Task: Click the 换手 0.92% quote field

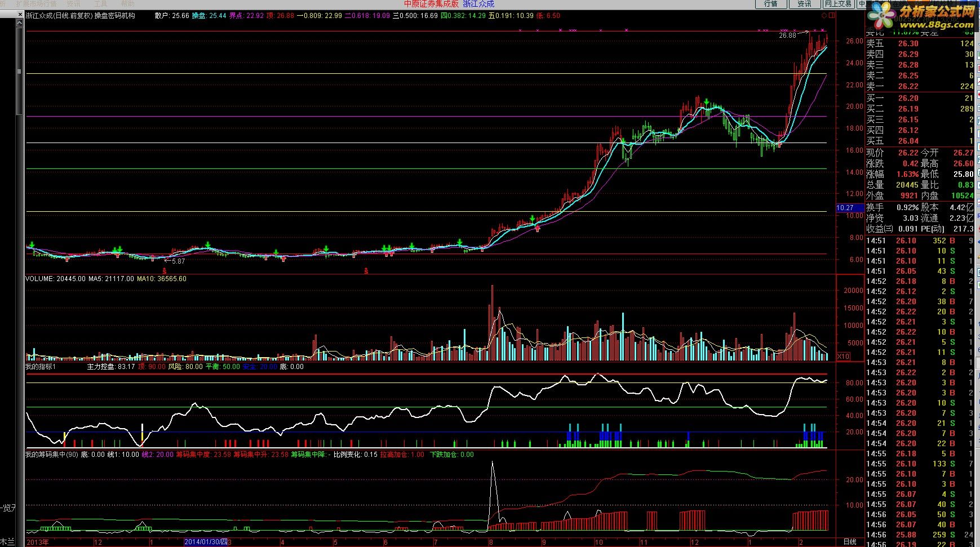Action: tap(893, 207)
